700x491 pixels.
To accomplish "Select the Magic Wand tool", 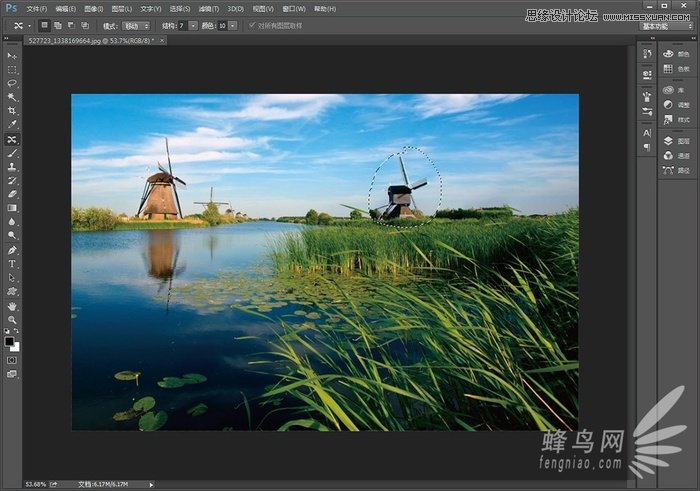I will [12, 97].
